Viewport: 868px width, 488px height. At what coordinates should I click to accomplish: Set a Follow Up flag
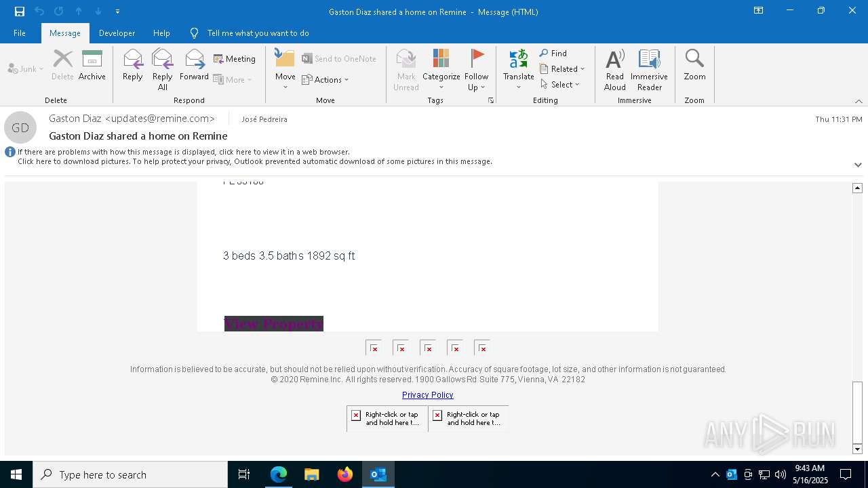pyautogui.click(x=477, y=70)
